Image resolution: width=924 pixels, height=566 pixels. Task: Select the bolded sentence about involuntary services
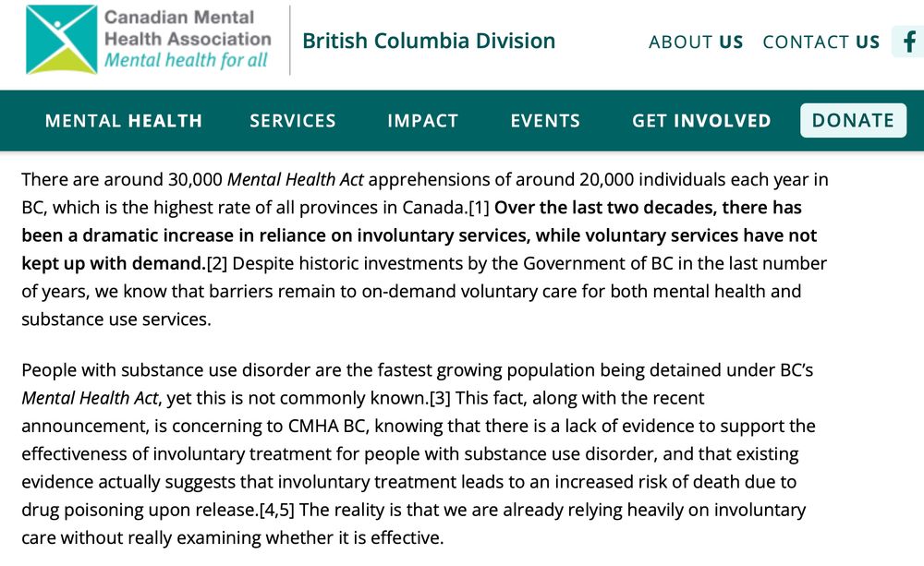(425, 235)
